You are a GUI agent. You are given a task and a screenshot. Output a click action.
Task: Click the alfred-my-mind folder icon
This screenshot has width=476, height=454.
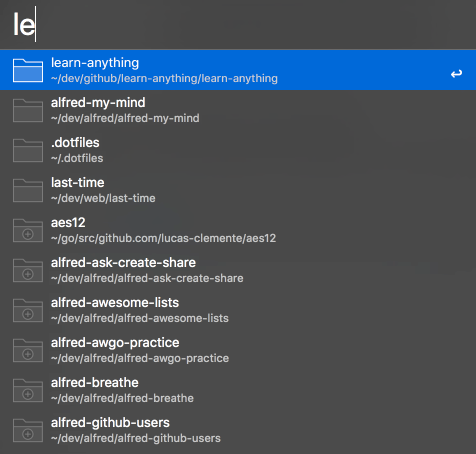(28, 110)
